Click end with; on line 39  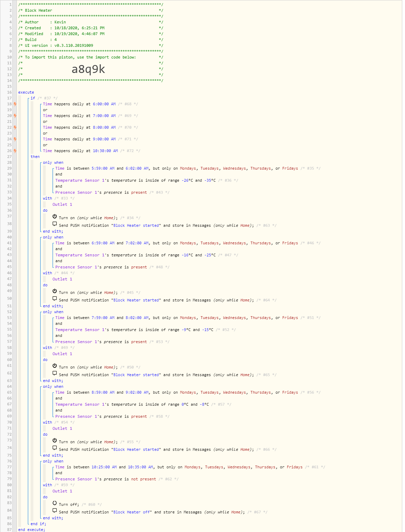(x=53, y=231)
